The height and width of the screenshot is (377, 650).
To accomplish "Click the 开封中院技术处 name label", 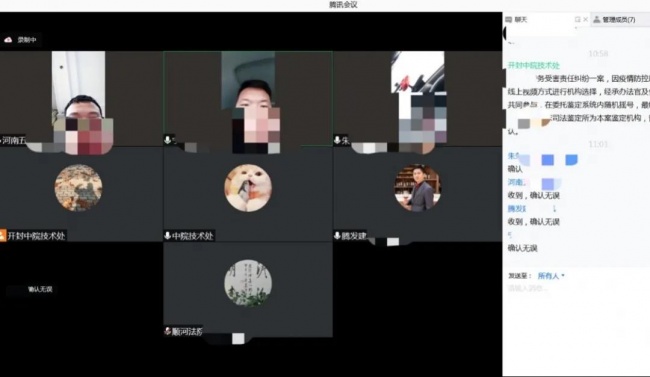I will tap(36, 236).
